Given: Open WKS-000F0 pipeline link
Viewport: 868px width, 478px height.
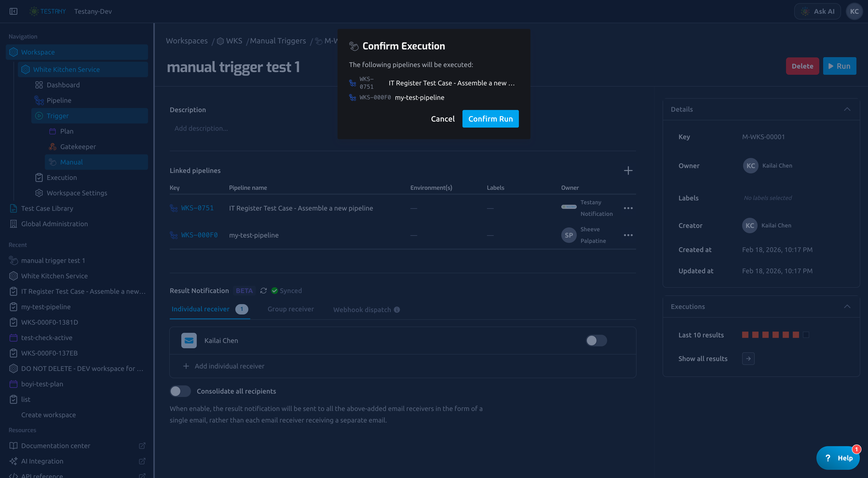Looking at the screenshot, I should tap(199, 235).
